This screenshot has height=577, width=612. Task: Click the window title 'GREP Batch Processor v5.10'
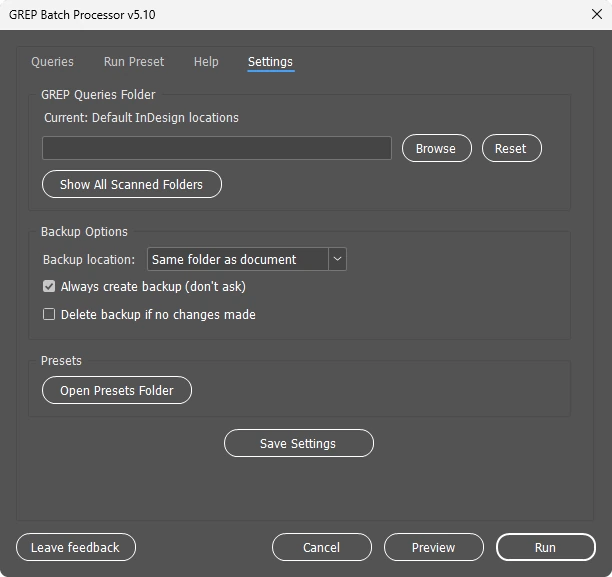[82, 14]
